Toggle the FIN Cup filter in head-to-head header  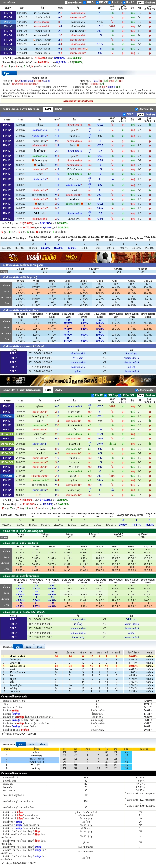tap(110, 2)
